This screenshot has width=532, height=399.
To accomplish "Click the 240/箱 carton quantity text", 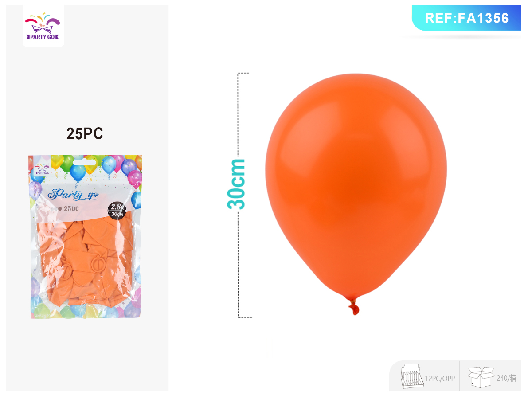I will (x=506, y=378).
